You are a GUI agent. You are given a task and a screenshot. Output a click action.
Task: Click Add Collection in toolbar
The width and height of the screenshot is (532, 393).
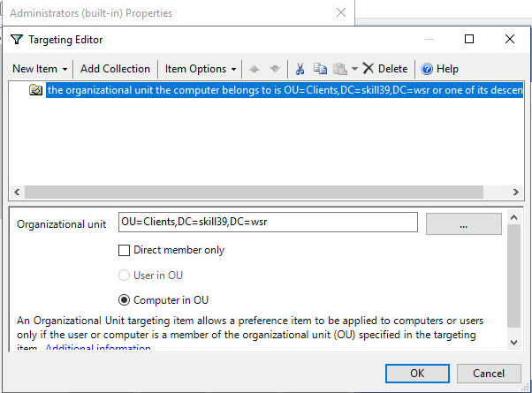tap(115, 69)
